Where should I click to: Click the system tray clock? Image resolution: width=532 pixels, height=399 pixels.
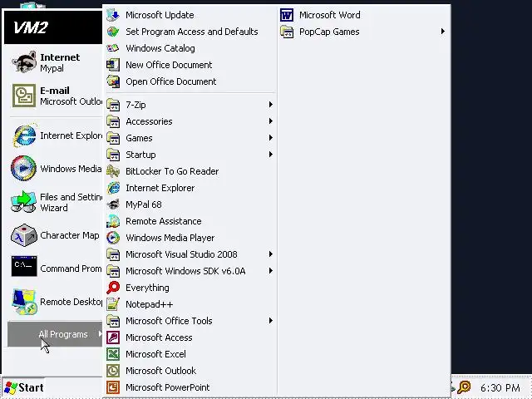(500, 388)
